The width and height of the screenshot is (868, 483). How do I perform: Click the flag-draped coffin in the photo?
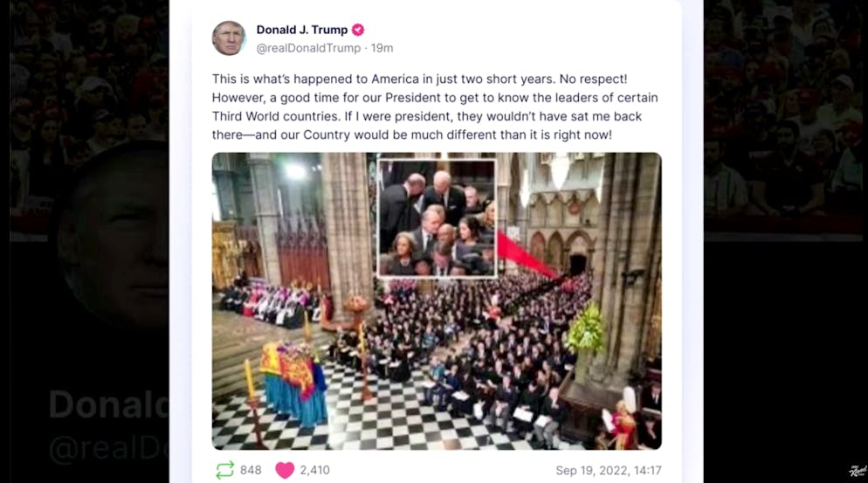point(294,383)
